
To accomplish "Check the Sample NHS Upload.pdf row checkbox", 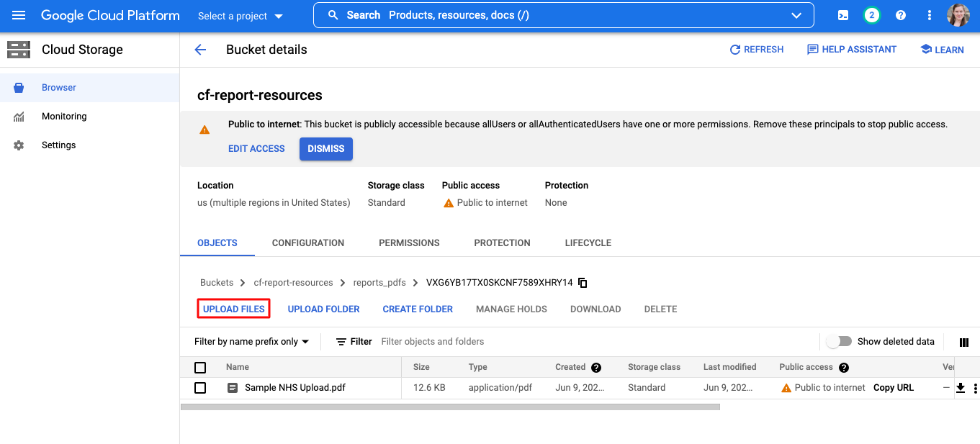I will coord(200,388).
